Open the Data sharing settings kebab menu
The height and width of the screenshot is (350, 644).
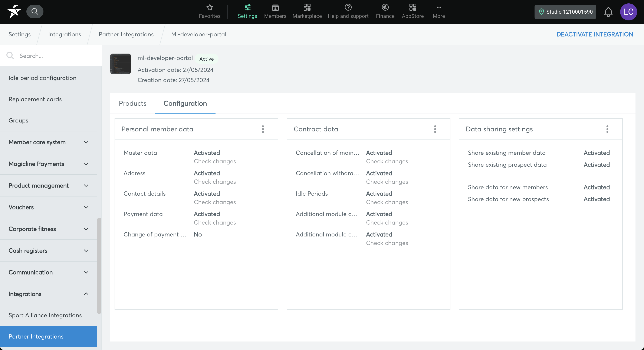click(x=607, y=129)
